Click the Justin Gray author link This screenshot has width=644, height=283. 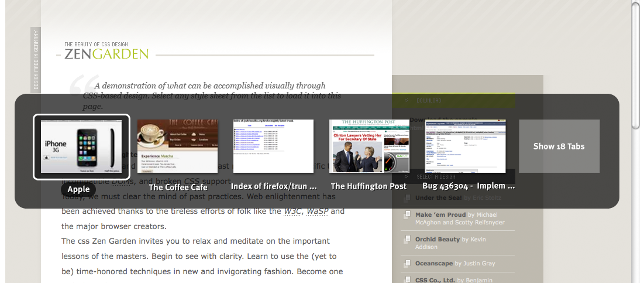478,263
